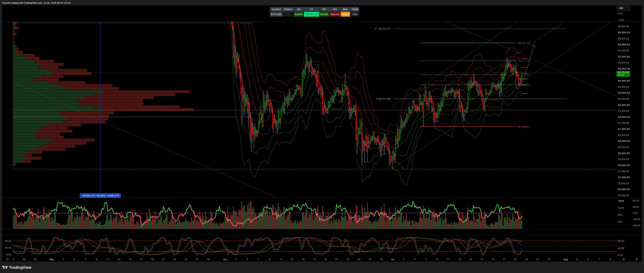Click the 160 K label on the volume scale

tap(621, 201)
